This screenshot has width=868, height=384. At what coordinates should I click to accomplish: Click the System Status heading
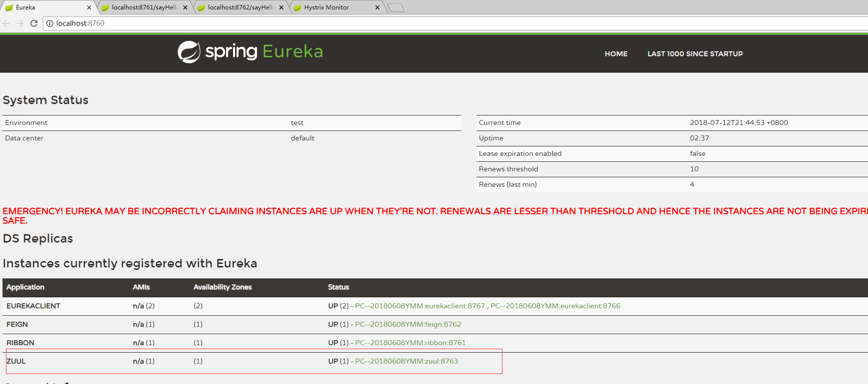46,100
